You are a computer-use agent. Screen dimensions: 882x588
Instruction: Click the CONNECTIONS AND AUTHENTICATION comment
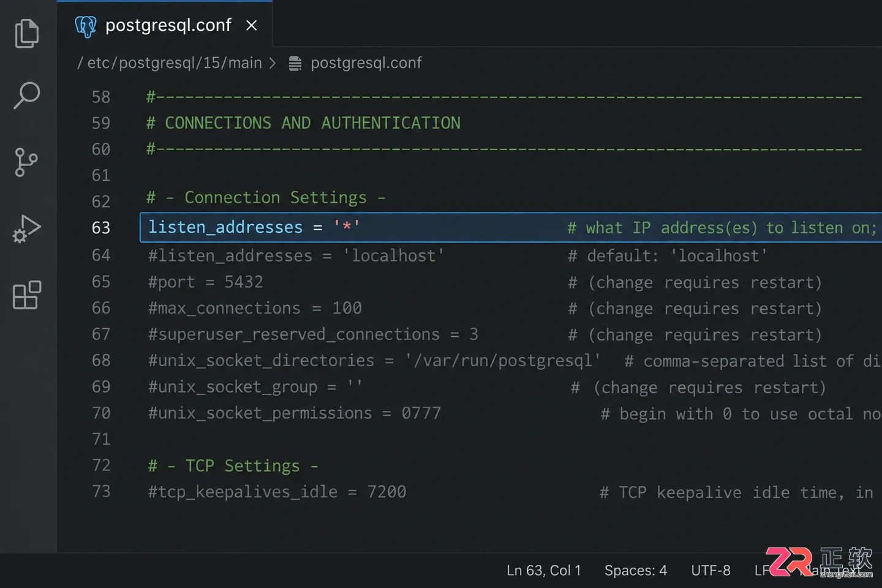pyautogui.click(x=303, y=123)
